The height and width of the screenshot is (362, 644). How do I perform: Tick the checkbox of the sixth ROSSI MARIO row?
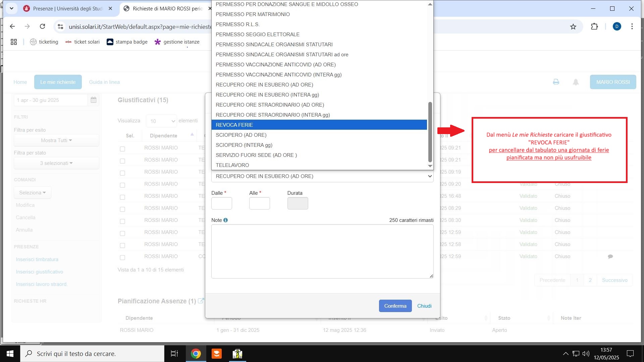tap(122, 209)
